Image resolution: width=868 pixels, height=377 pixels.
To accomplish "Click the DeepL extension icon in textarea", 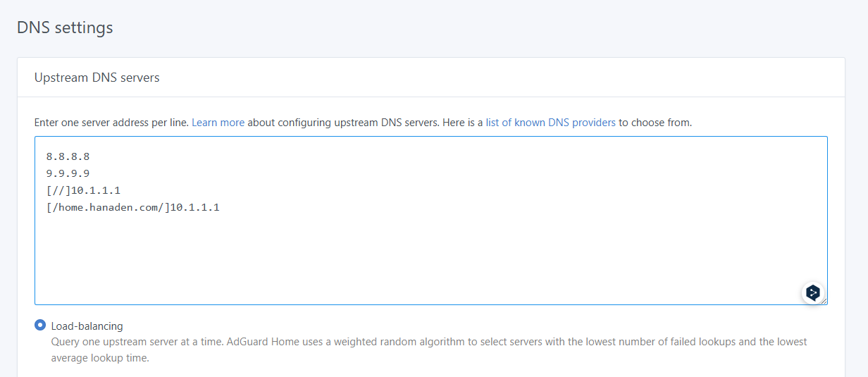I will [x=813, y=293].
